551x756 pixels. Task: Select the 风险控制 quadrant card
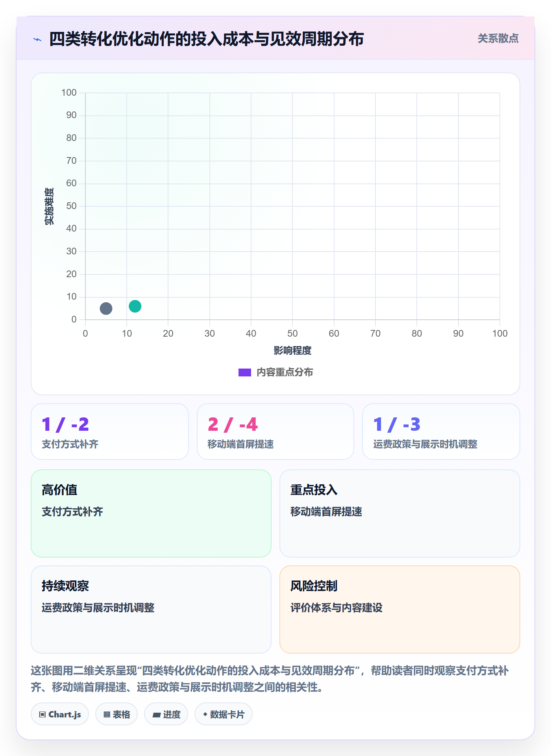point(400,610)
